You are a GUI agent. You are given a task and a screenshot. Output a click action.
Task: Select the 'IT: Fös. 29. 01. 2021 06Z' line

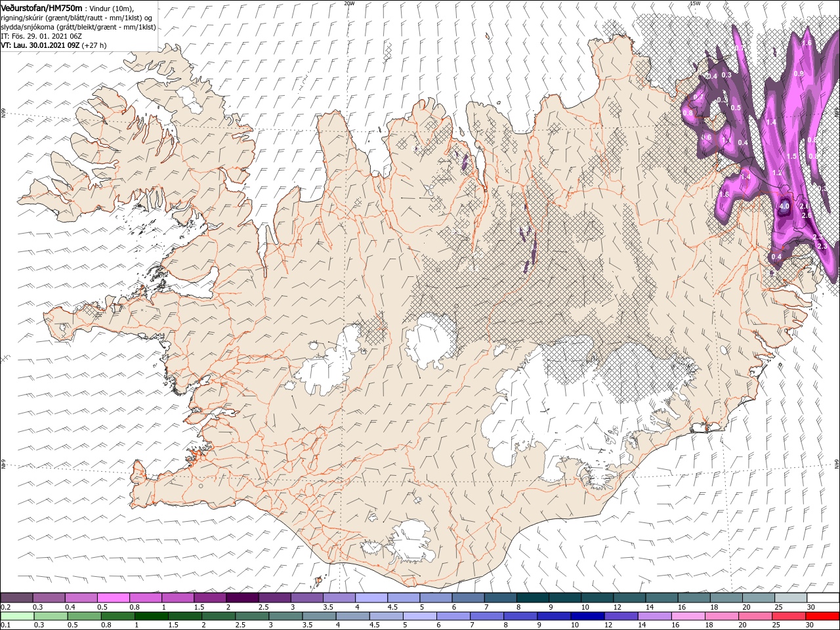point(41,36)
